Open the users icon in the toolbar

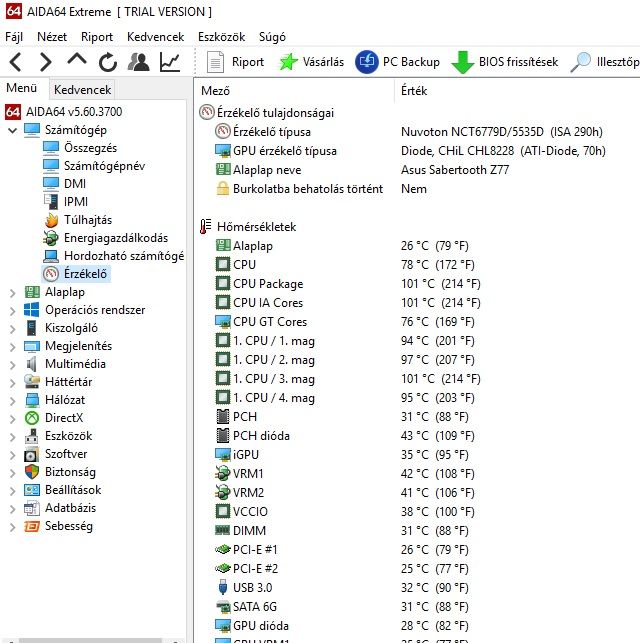(x=139, y=62)
